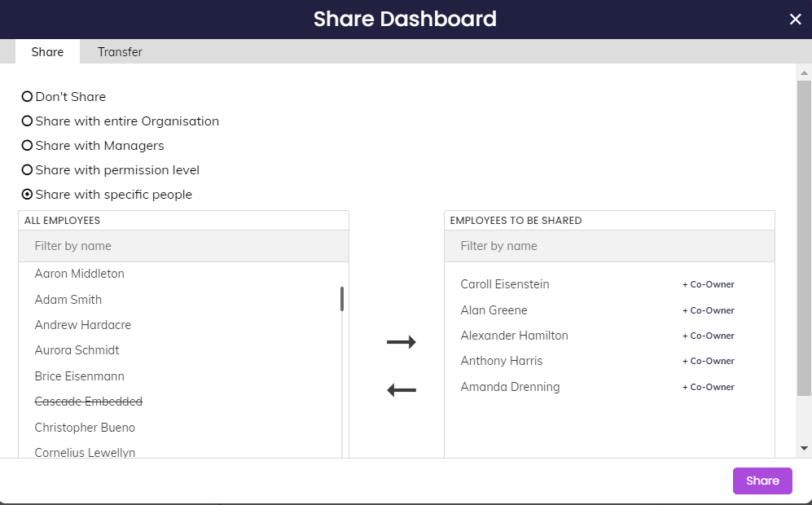
Task: Select Share with permission level
Action: (x=27, y=169)
